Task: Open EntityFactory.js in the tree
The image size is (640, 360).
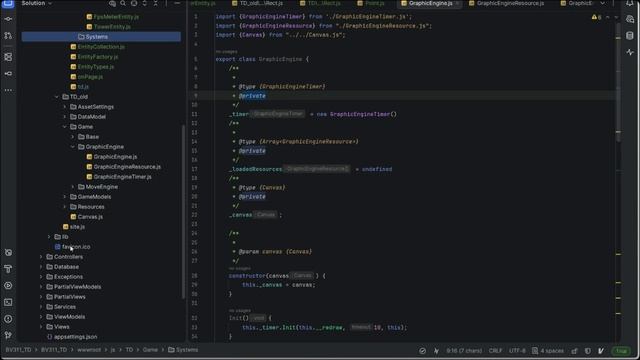Action: click(98, 57)
